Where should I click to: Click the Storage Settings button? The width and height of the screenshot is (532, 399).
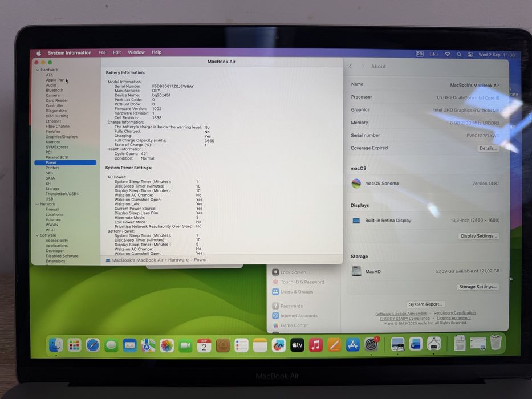tap(478, 287)
